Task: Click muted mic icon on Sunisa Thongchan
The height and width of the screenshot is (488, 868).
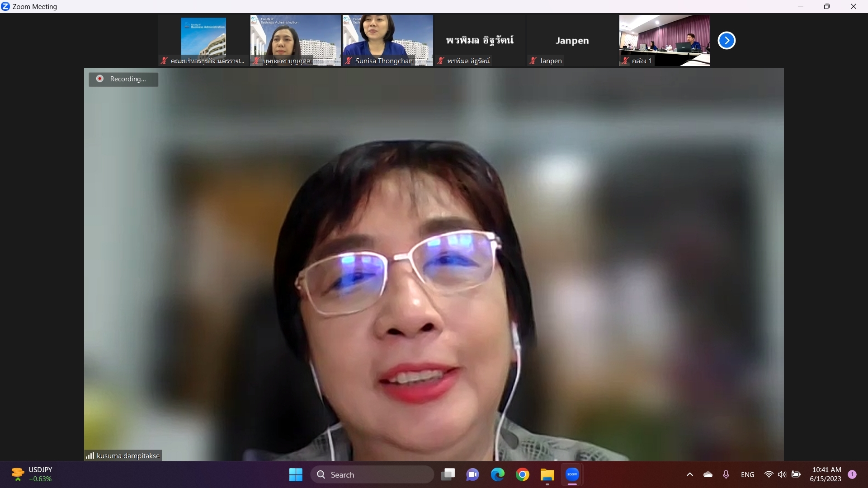Action: point(349,61)
